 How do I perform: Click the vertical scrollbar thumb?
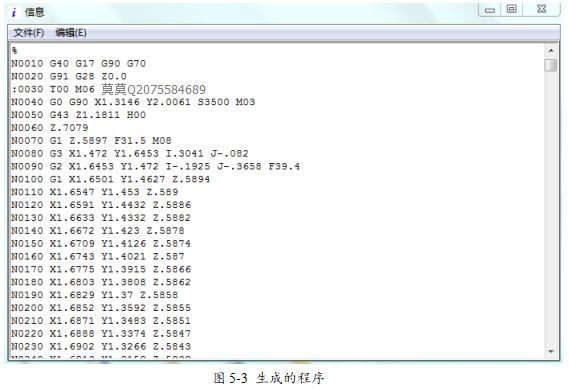(x=551, y=65)
